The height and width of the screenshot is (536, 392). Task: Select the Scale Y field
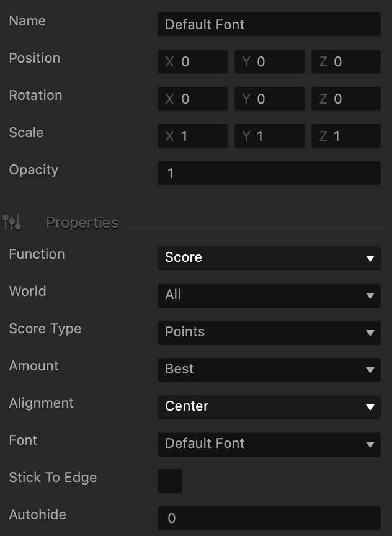pyautogui.click(x=270, y=136)
